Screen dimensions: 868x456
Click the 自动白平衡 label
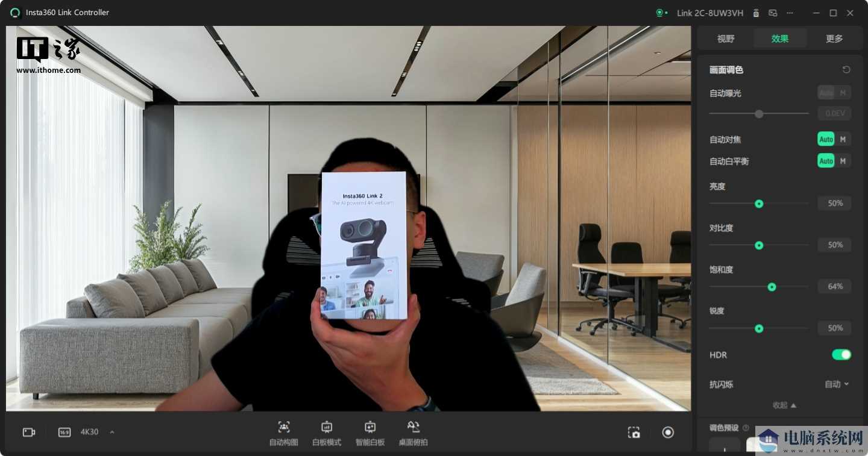[729, 161]
